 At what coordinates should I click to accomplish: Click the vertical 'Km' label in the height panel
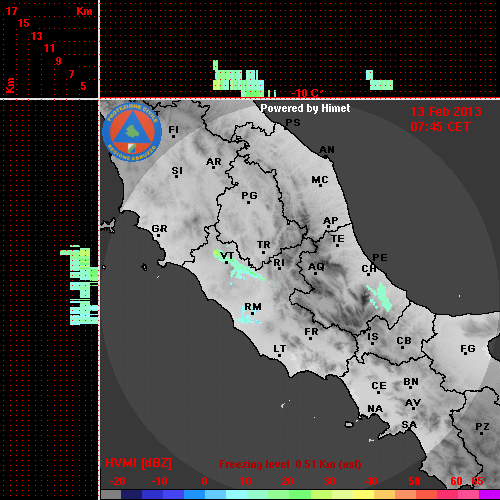coord(10,85)
